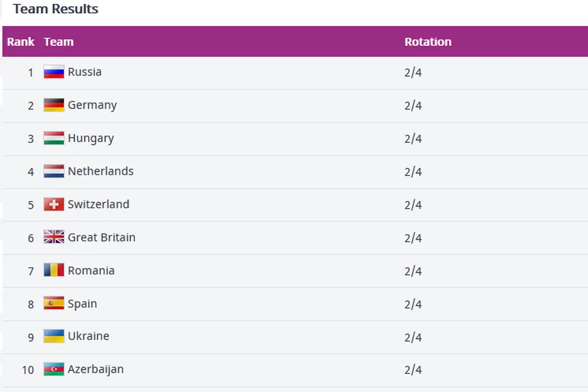The width and height of the screenshot is (588, 392).
Task: Click the Switzerland flag icon
Action: click(54, 204)
